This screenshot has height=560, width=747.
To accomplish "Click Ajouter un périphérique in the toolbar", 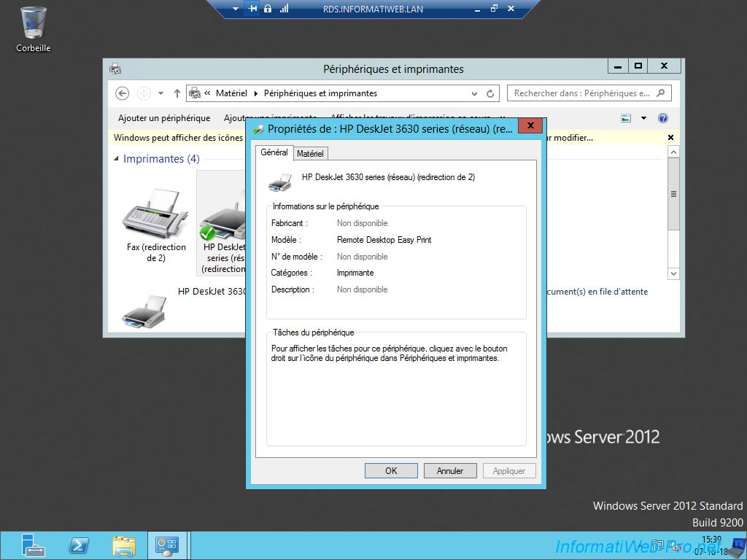I will click(x=164, y=118).
